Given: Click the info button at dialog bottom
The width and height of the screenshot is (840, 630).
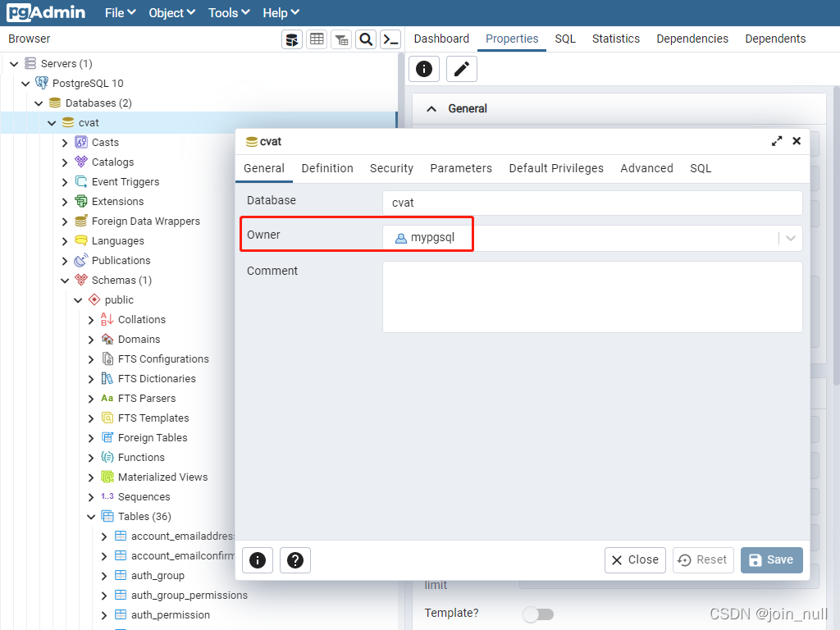Looking at the screenshot, I should (258, 560).
